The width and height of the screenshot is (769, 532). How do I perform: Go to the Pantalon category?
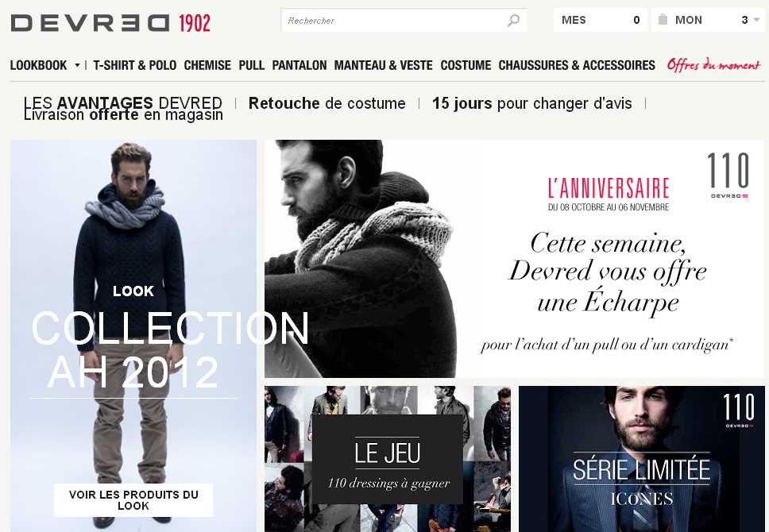pyautogui.click(x=299, y=65)
